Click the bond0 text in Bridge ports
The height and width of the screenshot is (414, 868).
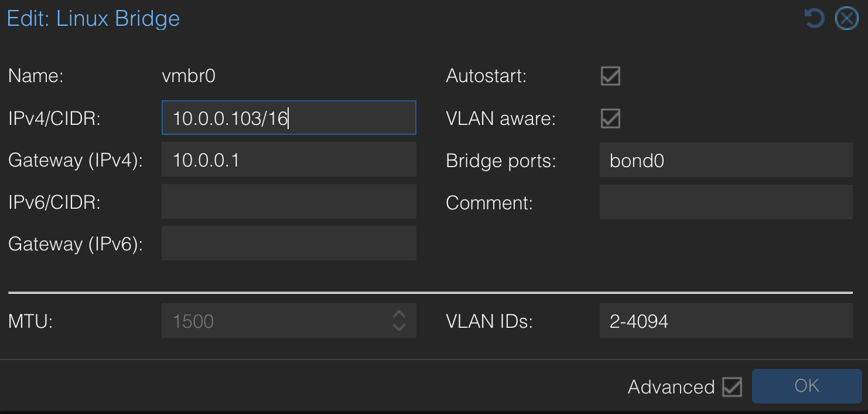(x=637, y=160)
